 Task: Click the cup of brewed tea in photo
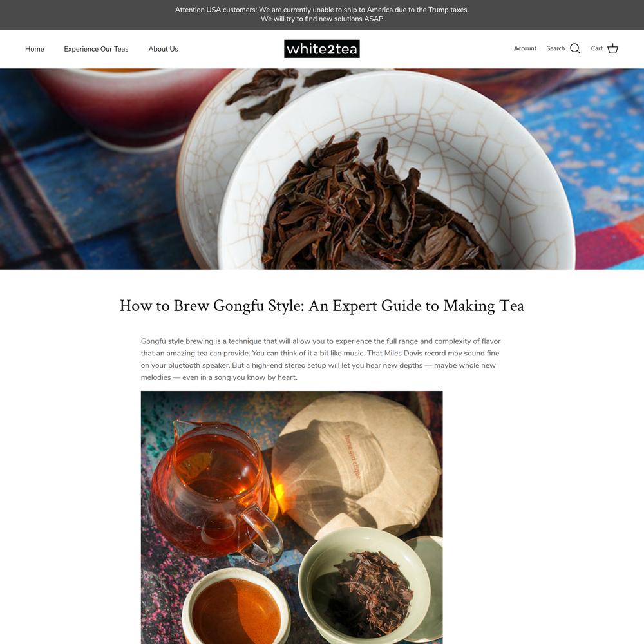coord(236,607)
